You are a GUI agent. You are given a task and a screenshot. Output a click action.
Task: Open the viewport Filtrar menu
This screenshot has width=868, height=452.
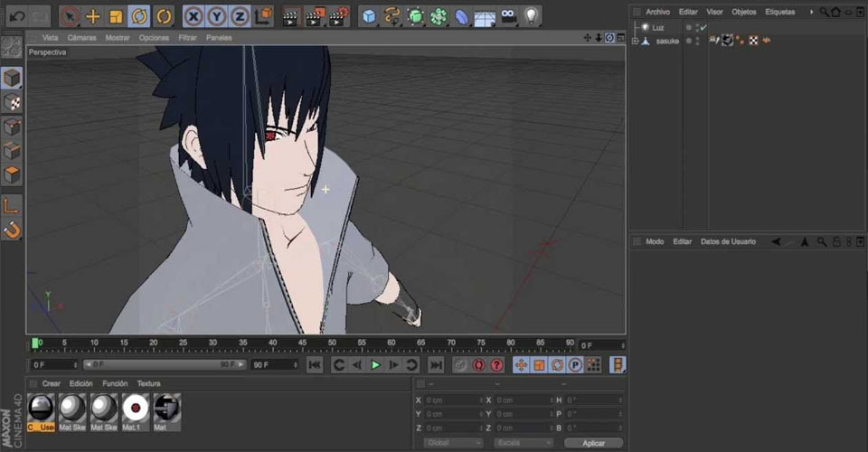[188, 38]
